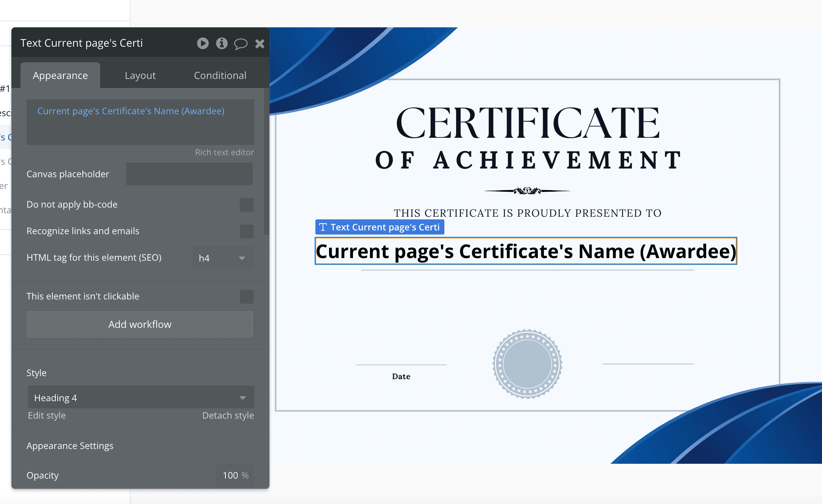
Task: Open the Conditional tab
Action: pos(220,76)
